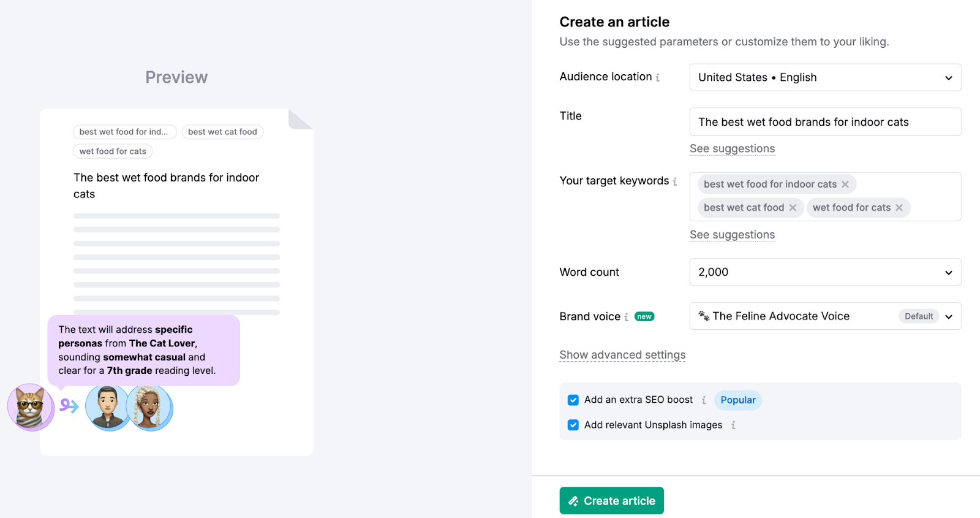Open 'See suggestions' under target keywords

click(732, 235)
